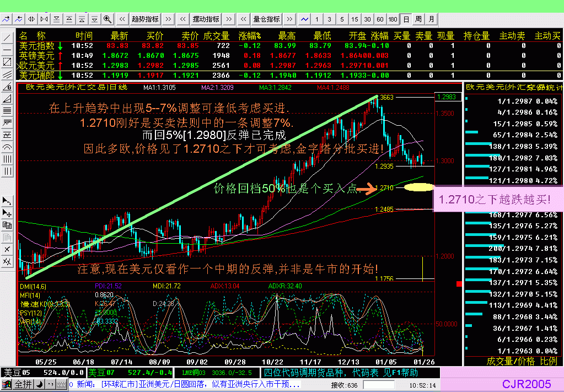Click the magnifier zoom icon in toolbar
Viewport: 564px width, 392px height.
coord(107,19)
